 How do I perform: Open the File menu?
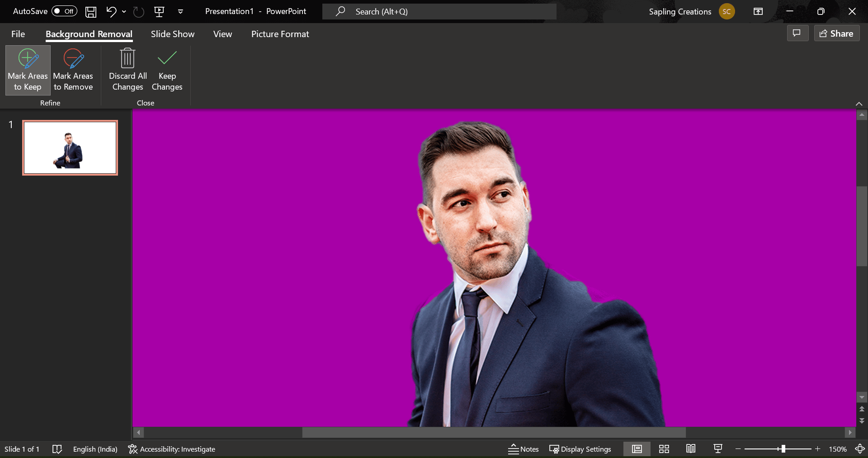coord(18,33)
